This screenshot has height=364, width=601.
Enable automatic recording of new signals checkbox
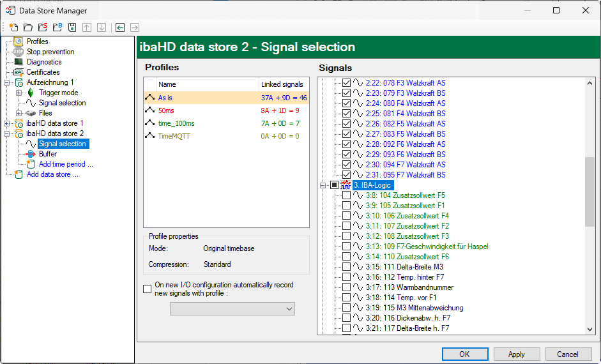click(148, 289)
